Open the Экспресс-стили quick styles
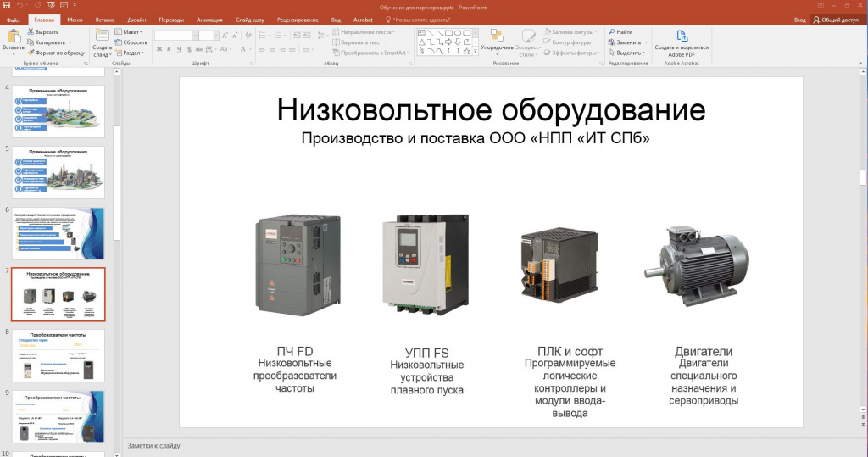 (527, 42)
